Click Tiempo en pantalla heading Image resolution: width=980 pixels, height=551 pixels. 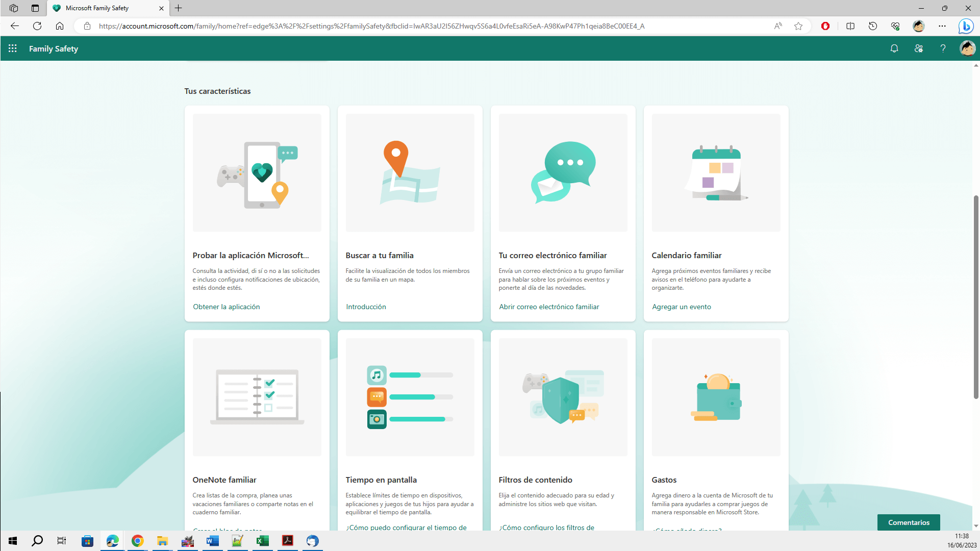381,480
